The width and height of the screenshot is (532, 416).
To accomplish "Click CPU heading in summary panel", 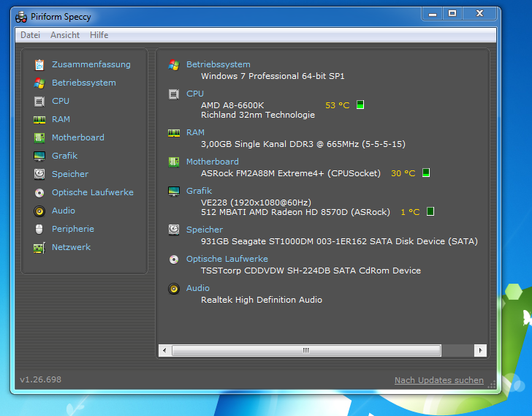I will [x=195, y=94].
